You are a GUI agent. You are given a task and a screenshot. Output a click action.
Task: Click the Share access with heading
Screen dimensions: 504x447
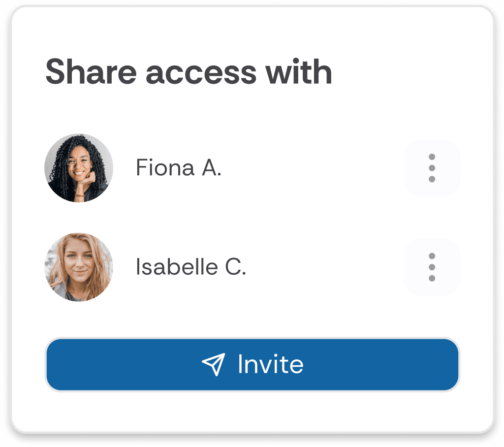(189, 72)
